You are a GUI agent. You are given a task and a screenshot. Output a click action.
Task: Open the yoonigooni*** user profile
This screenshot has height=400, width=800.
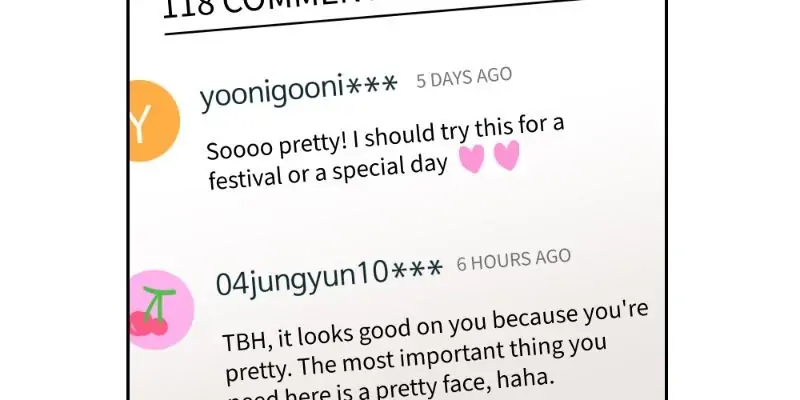point(298,91)
